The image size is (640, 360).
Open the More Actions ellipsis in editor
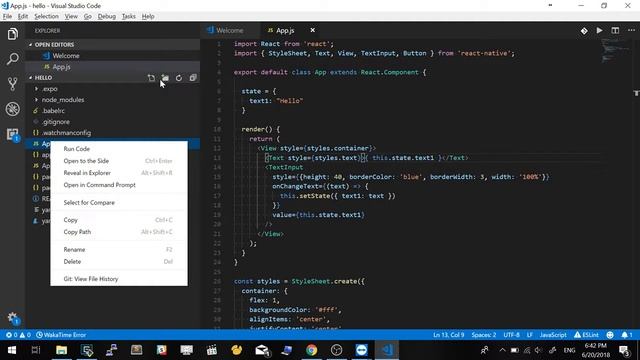pos(631,31)
